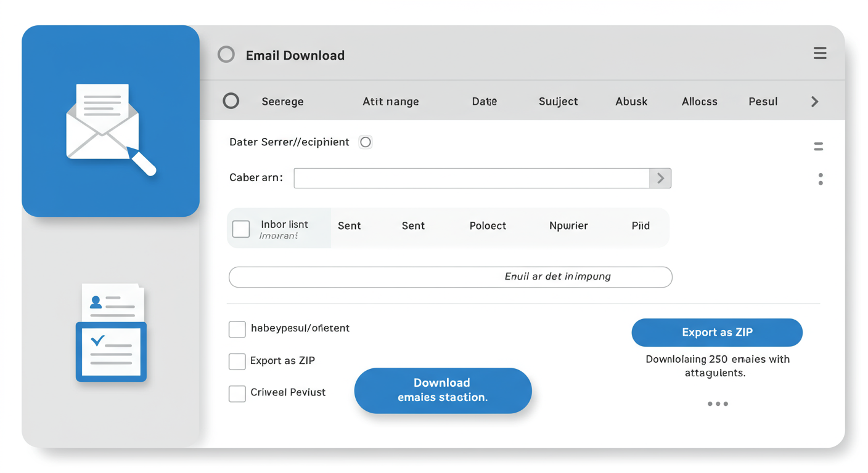
Task: Expand the chevron at the end of column headers
Action: 813,101
